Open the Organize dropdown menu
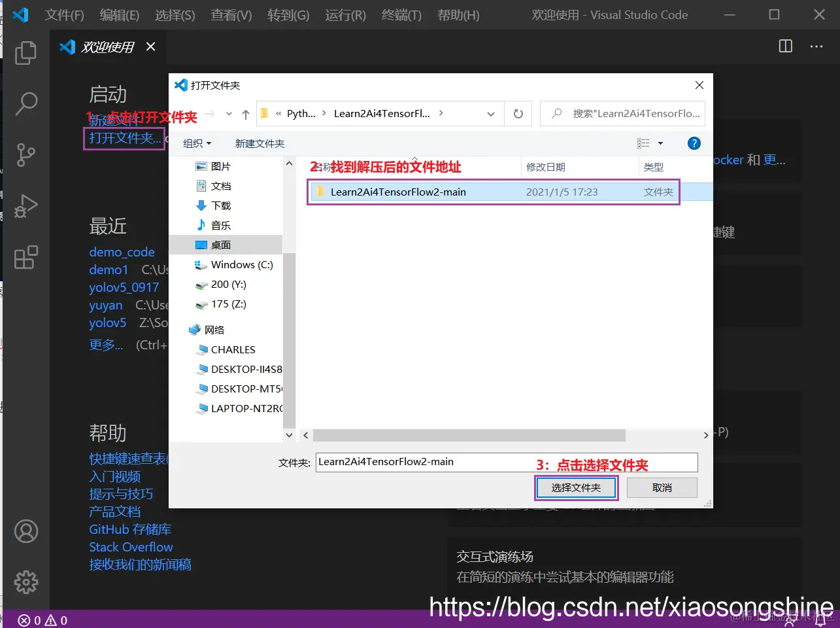 point(197,143)
